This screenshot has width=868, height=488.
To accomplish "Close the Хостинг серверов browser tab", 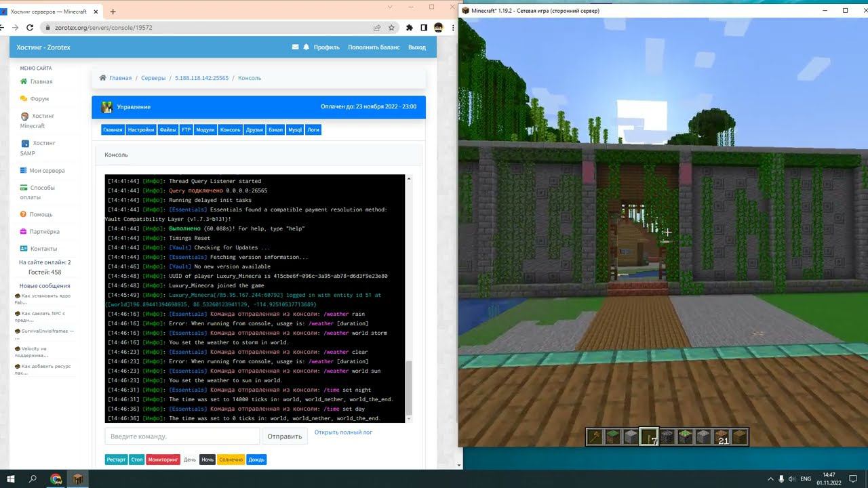I will click(95, 12).
